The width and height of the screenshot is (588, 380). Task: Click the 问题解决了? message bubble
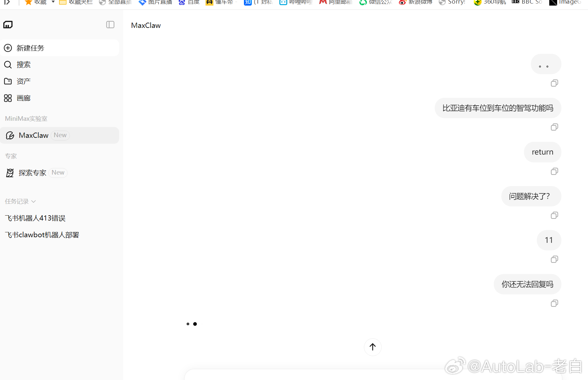pos(531,196)
